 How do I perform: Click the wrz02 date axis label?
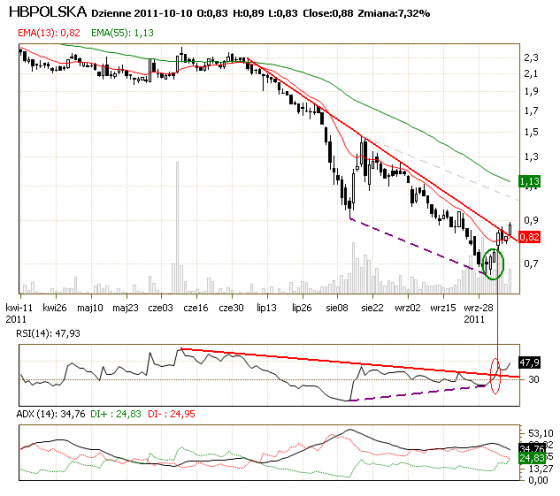(408, 308)
